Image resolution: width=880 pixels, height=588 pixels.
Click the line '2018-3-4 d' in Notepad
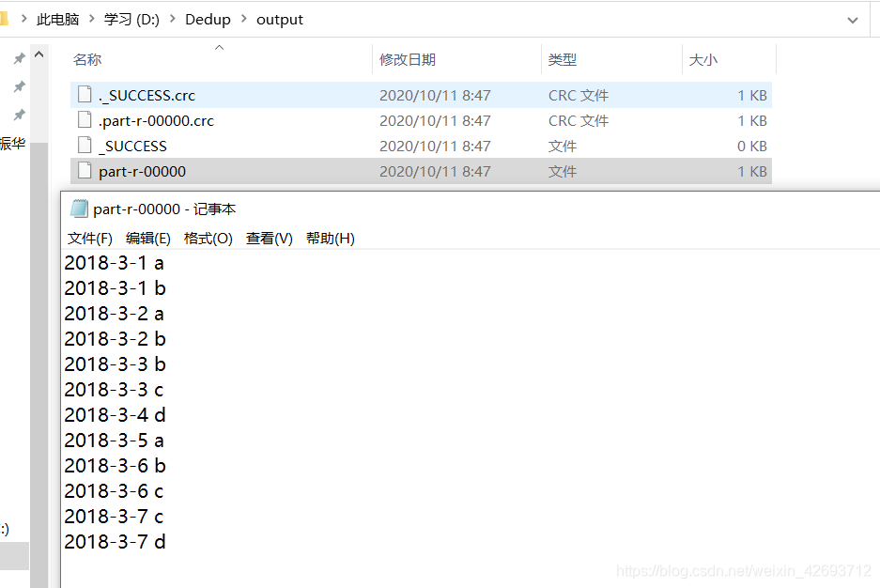click(x=116, y=414)
